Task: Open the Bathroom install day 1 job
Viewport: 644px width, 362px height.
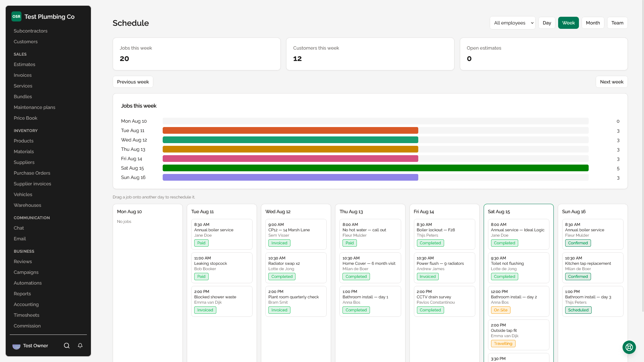Action: tap(370, 301)
